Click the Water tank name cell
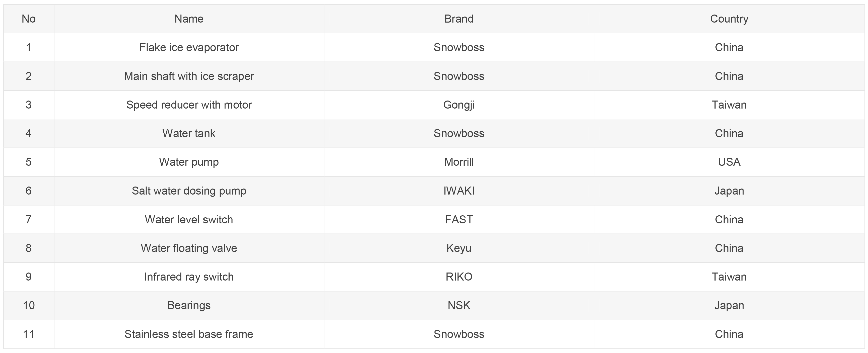The height and width of the screenshot is (353, 868). [x=189, y=133]
